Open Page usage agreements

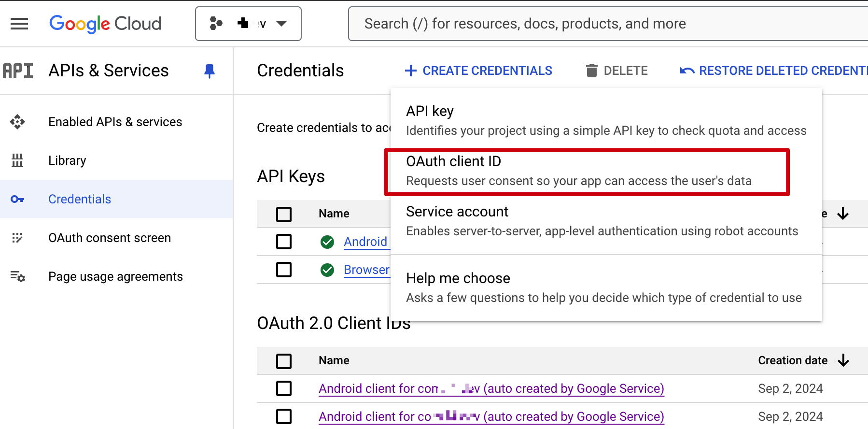click(116, 276)
